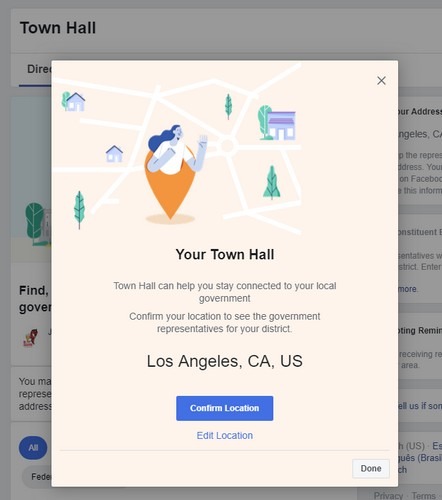Click the Los Angeles, CA, US location text
The width and height of the screenshot is (442, 500).
coord(225,361)
